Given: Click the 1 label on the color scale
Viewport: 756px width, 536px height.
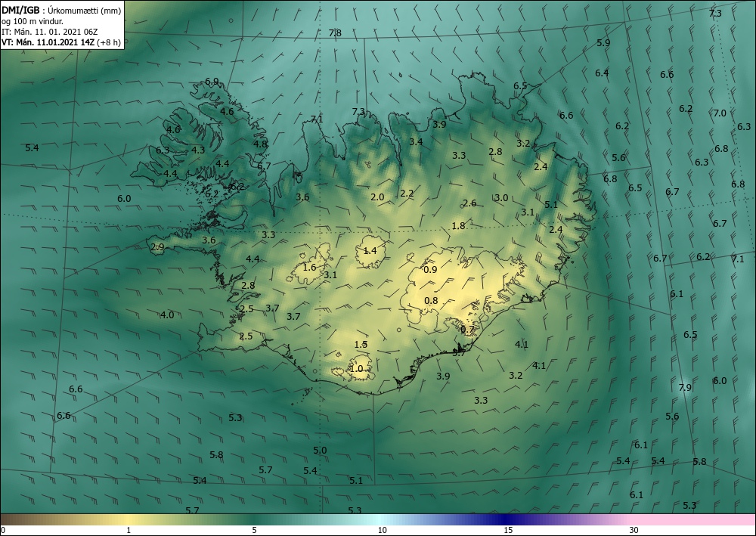Looking at the screenshot, I should pyautogui.click(x=129, y=530).
